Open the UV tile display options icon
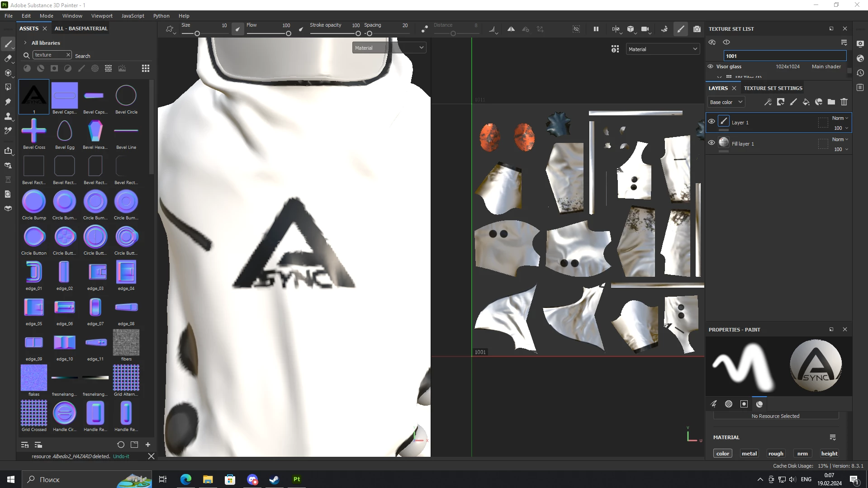Image resolution: width=868 pixels, height=488 pixels. coord(615,49)
